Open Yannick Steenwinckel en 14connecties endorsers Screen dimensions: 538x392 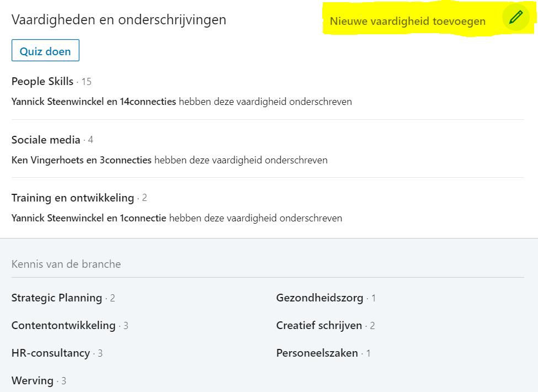tap(94, 102)
